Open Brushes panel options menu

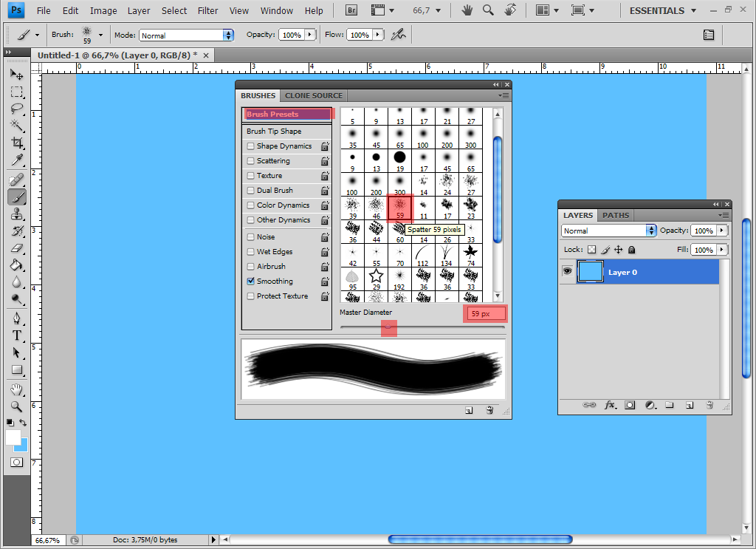[x=504, y=95]
